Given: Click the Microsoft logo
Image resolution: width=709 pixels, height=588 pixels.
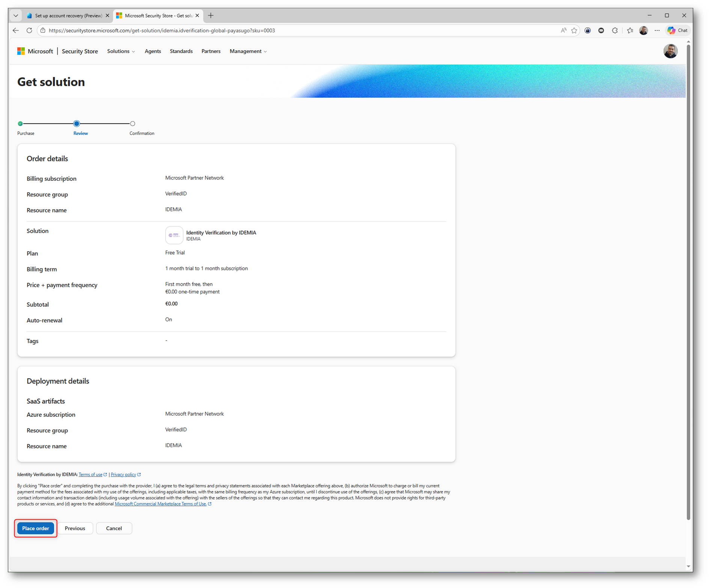Looking at the screenshot, I should (x=35, y=51).
